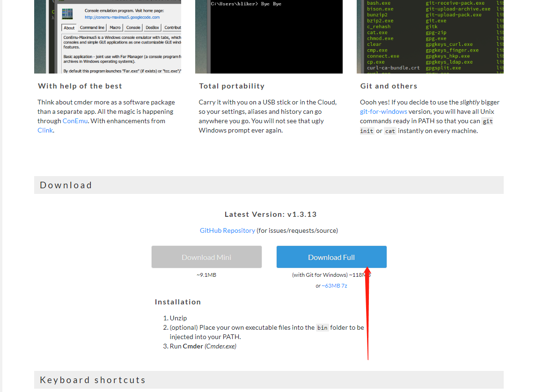This screenshot has height=392, width=536.
Task: Click the 'init' code snippet
Action: click(367, 131)
